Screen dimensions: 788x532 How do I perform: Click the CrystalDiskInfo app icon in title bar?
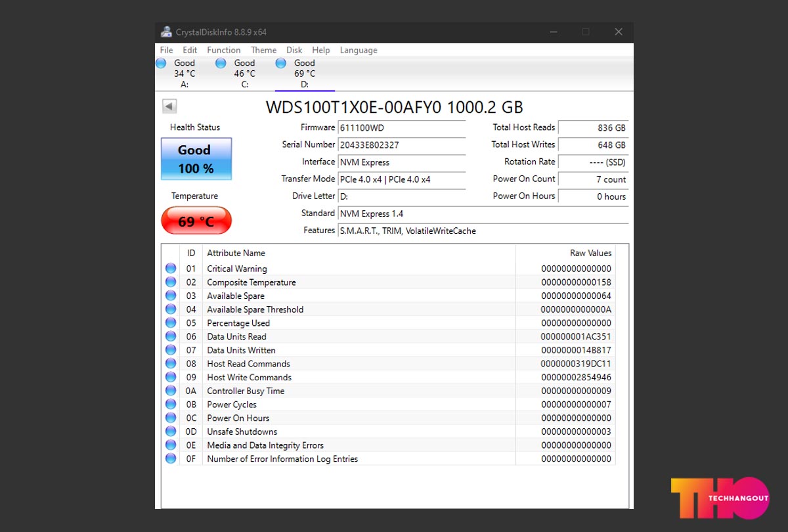click(x=167, y=32)
